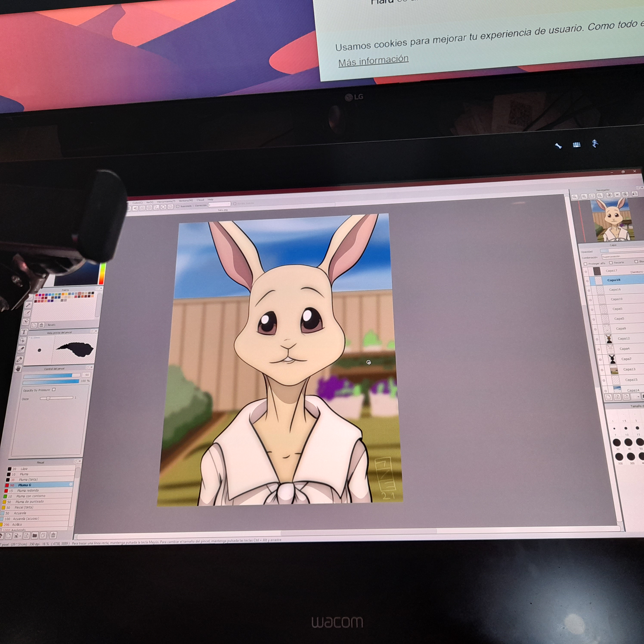Viewport: 644px width, 644px height.
Task: Click new layer icon below layer list
Action: pyautogui.click(x=608, y=397)
